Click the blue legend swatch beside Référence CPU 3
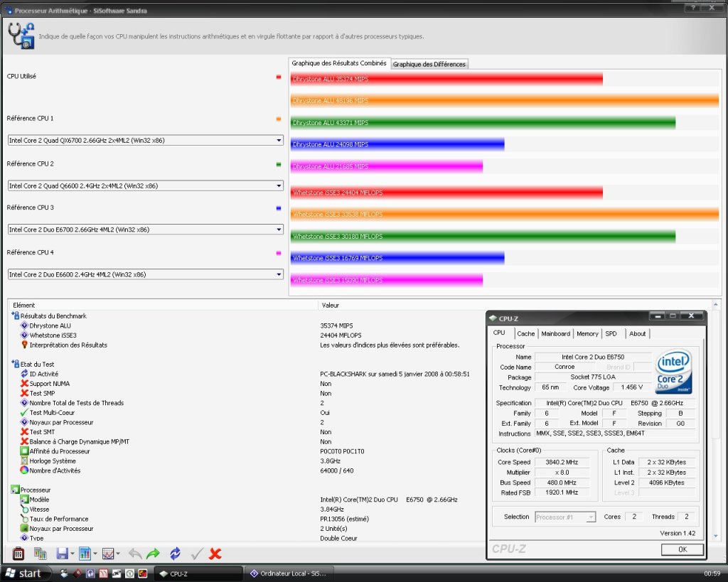This screenshot has width=728, height=582. (x=279, y=208)
